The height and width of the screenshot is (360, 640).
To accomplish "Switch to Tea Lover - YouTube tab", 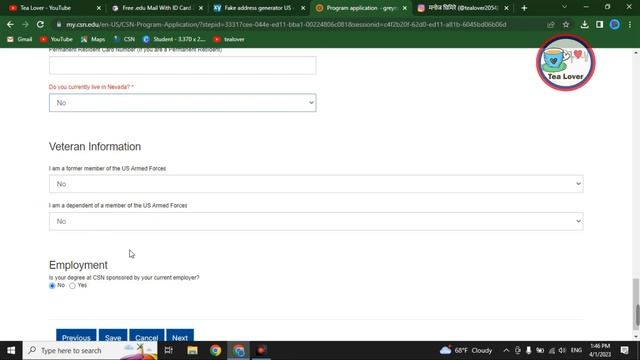I will click(51, 8).
